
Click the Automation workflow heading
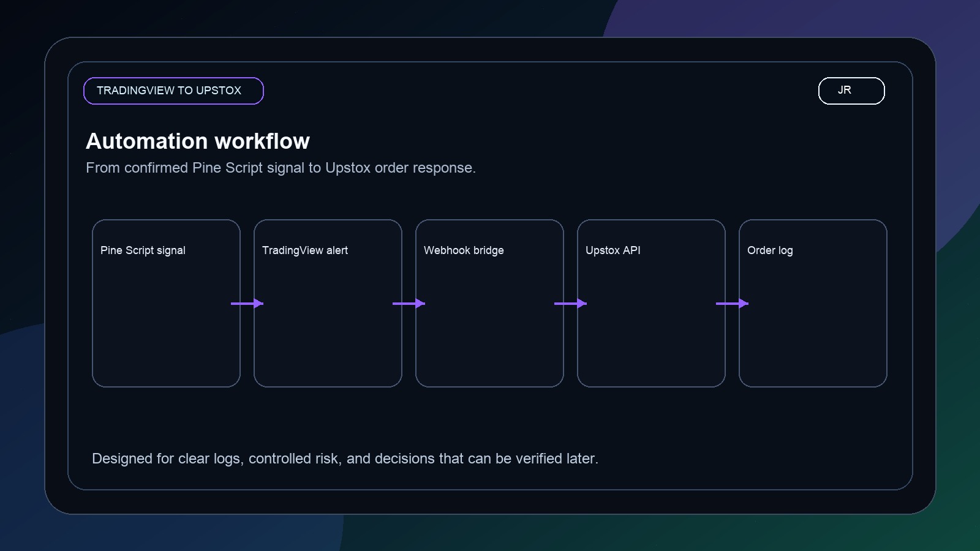pyautogui.click(x=198, y=141)
